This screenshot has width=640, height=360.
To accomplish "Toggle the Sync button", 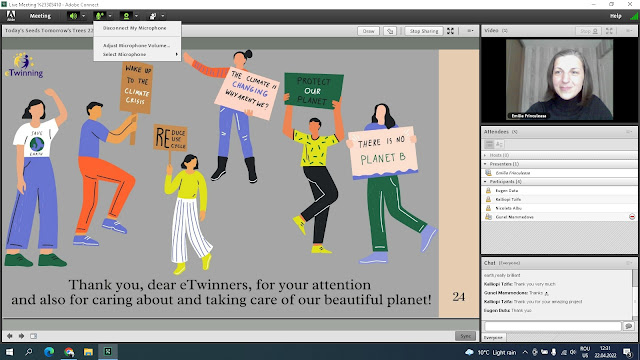I will coord(465,336).
